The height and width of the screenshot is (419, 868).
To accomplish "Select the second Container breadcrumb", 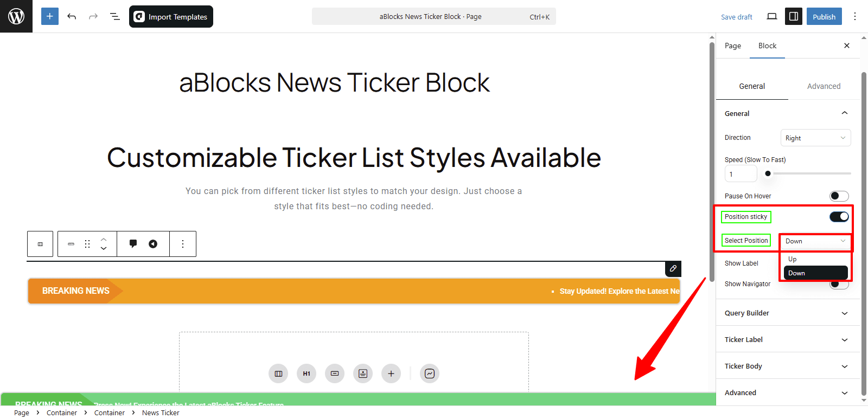I will click(x=110, y=412).
